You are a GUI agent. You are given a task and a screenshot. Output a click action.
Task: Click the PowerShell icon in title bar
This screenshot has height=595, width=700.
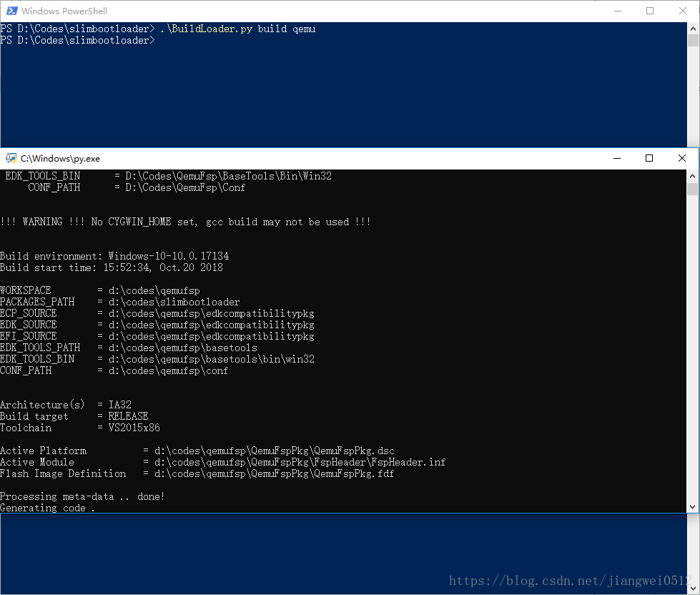click(12, 11)
